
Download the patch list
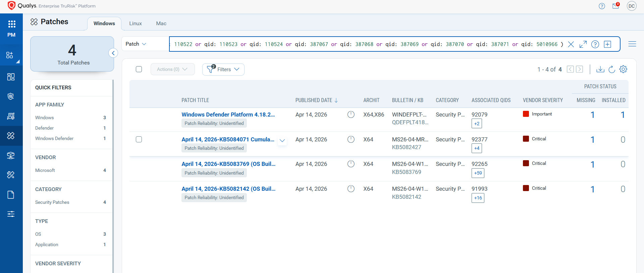(600, 69)
